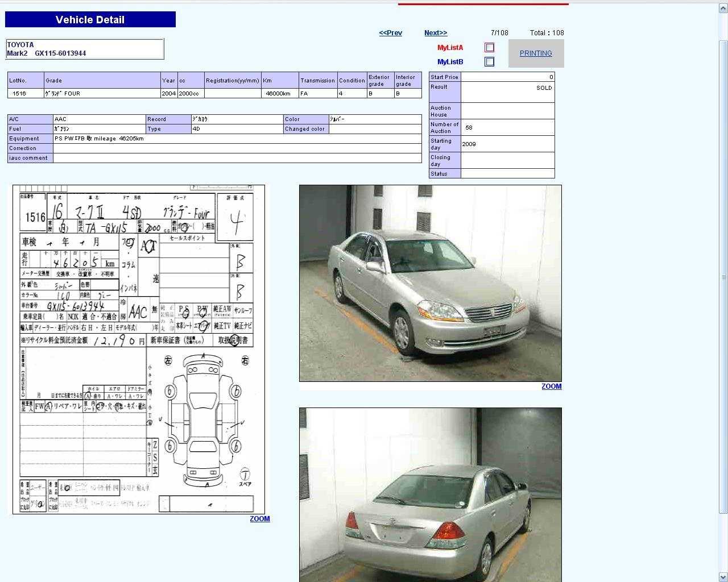Select lot number cell 1516

coord(26,94)
